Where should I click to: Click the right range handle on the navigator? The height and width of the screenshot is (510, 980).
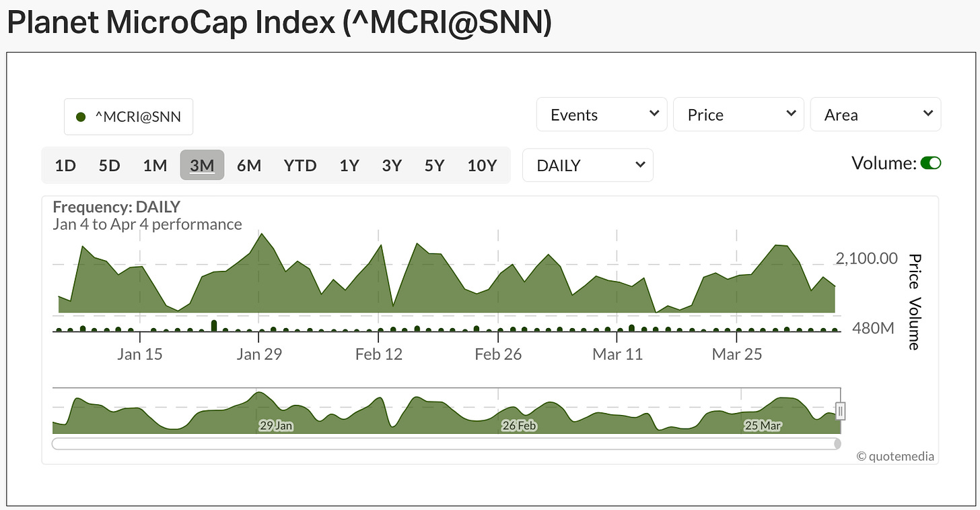[840, 411]
